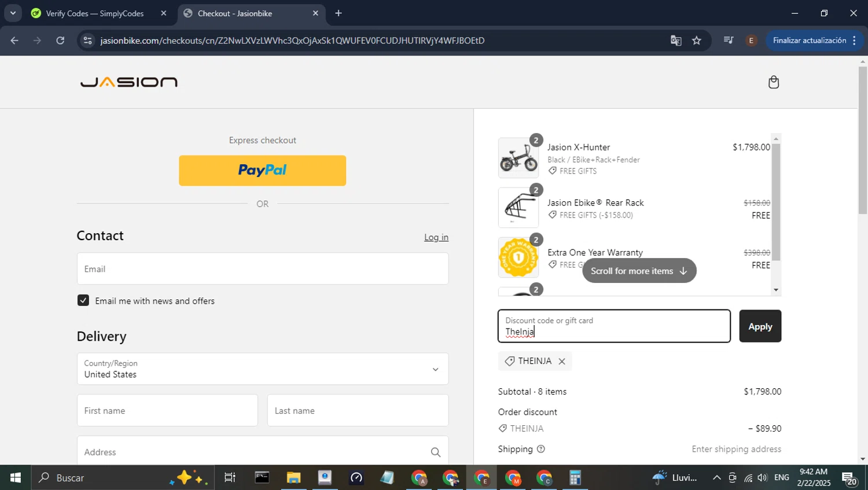Click the item list scrollbar thumb

pos(776,202)
